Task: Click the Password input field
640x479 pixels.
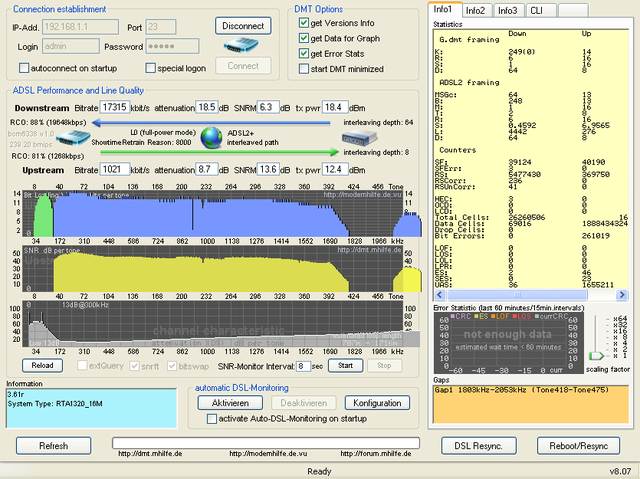Action: tap(172, 46)
